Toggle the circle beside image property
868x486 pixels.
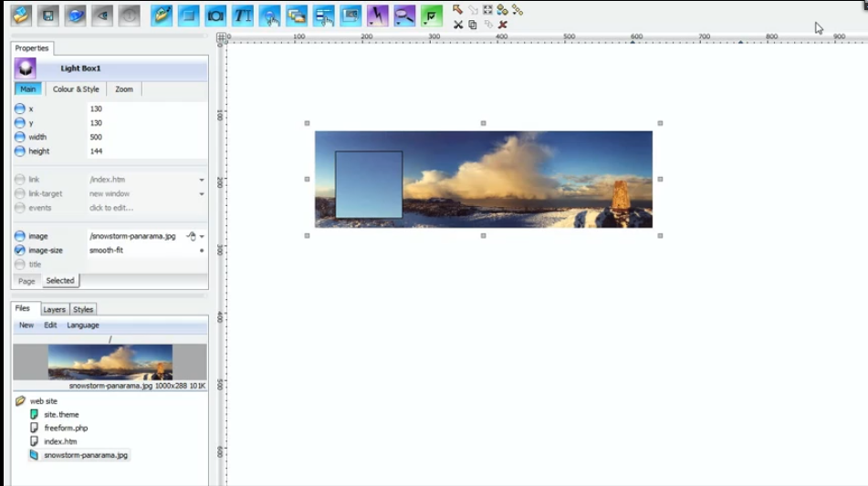[20, 236]
